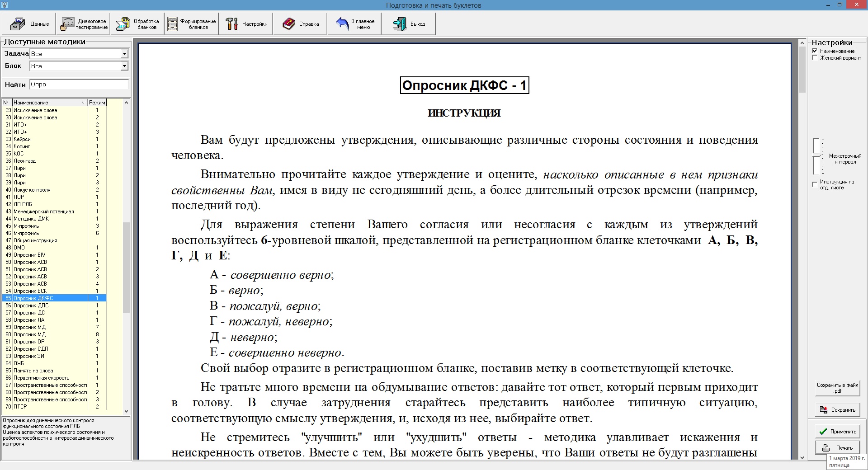Click the Межстрочный интервал slider handle
868x470 pixels.
[816, 155]
